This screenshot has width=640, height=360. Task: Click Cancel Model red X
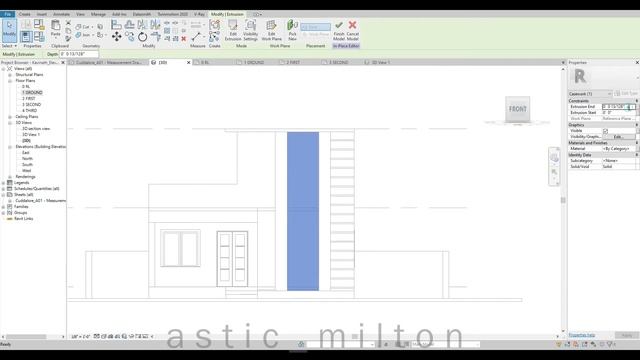point(353,30)
